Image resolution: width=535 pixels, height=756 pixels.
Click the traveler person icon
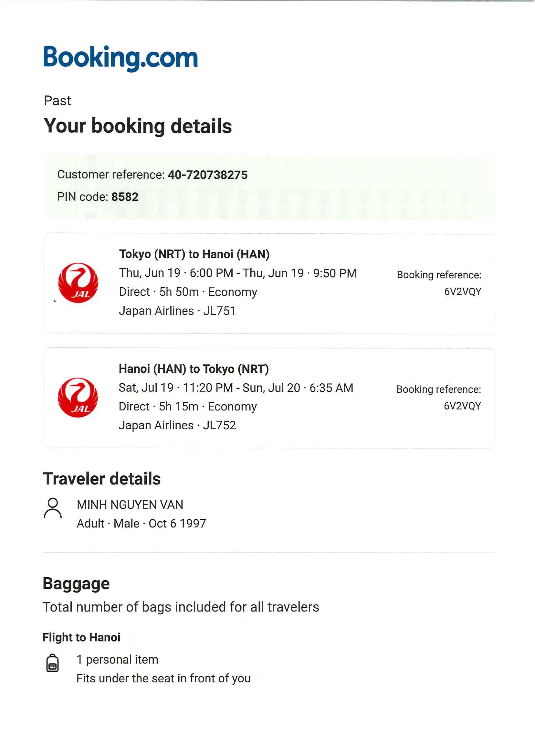pyautogui.click(x=53, y=508)
